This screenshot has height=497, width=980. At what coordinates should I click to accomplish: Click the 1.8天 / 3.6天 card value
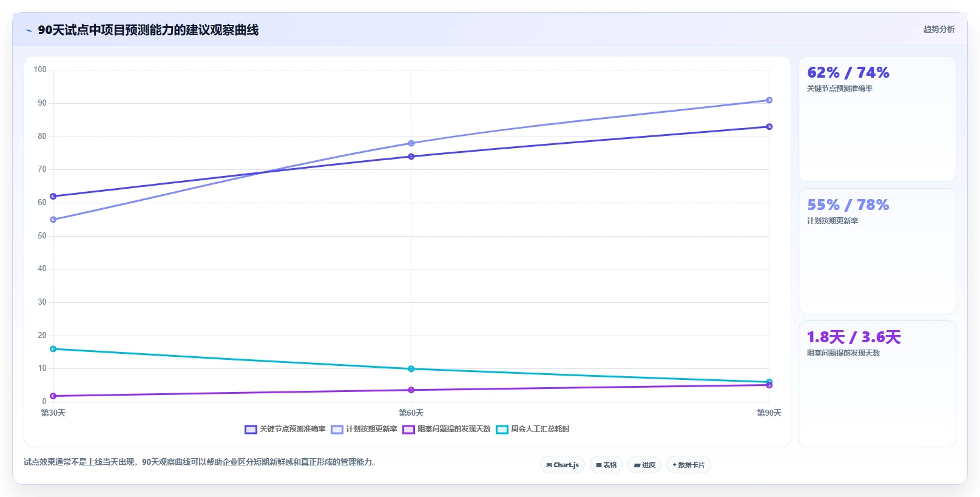coord(854,337)
